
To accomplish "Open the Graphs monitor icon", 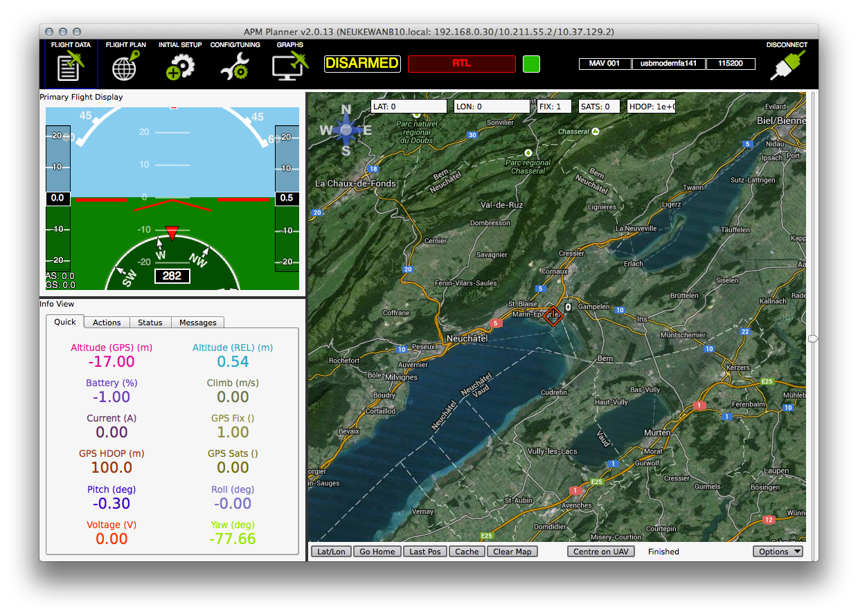I will pyautogui.click(x=289, y=66).
